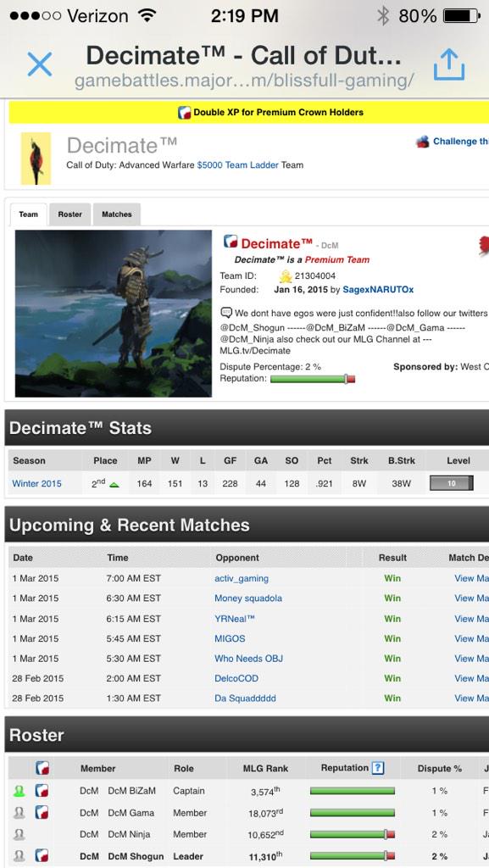This screenshot has width=489, height=868.
Task: Click the Challenge team icon
Action: click(423, 142)
